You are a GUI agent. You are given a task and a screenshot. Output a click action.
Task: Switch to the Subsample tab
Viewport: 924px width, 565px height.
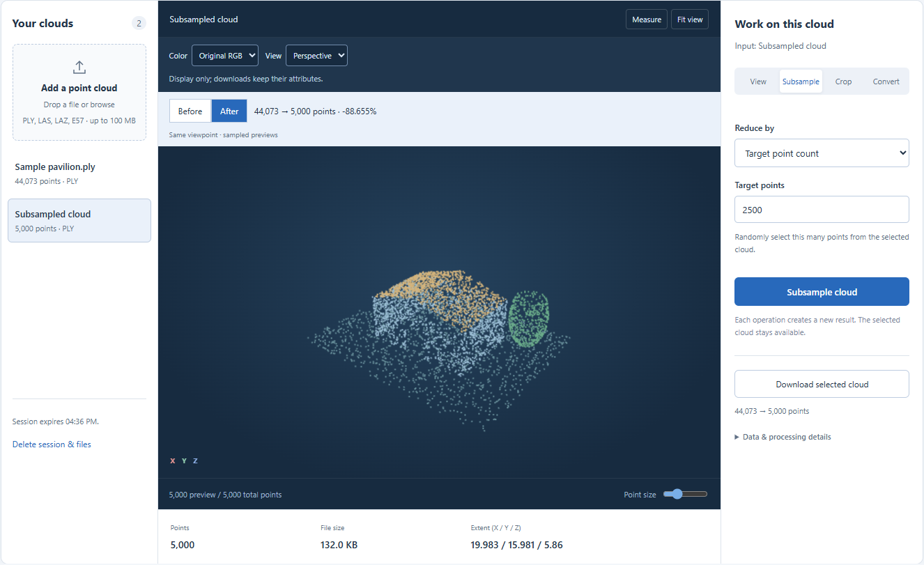[x=801, y=82]
